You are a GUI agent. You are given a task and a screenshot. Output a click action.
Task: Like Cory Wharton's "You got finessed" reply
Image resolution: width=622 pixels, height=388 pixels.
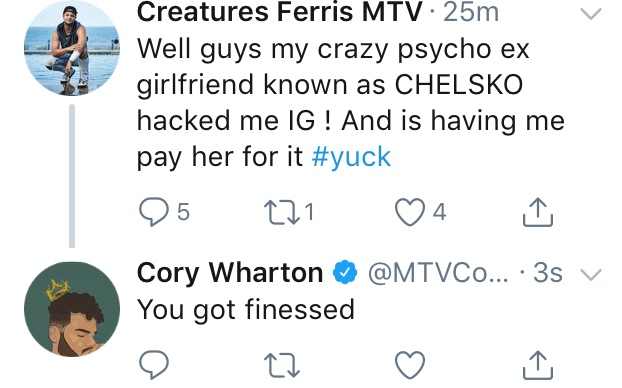410,365
